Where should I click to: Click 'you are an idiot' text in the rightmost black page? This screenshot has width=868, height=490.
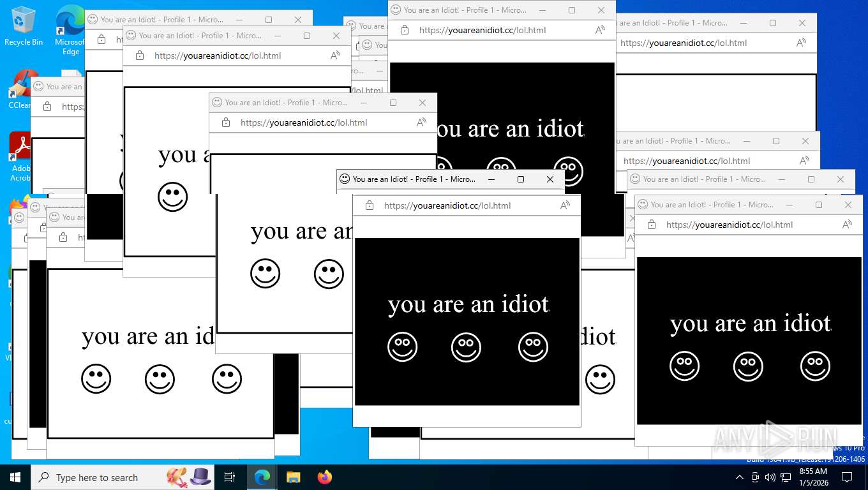[x=751, y=324]
